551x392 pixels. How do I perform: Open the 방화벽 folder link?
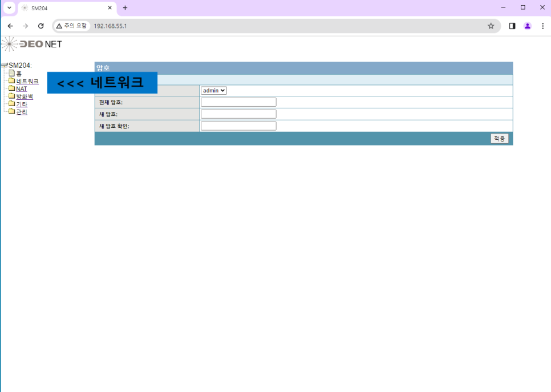pyautogui.click(x=25, y=96)
